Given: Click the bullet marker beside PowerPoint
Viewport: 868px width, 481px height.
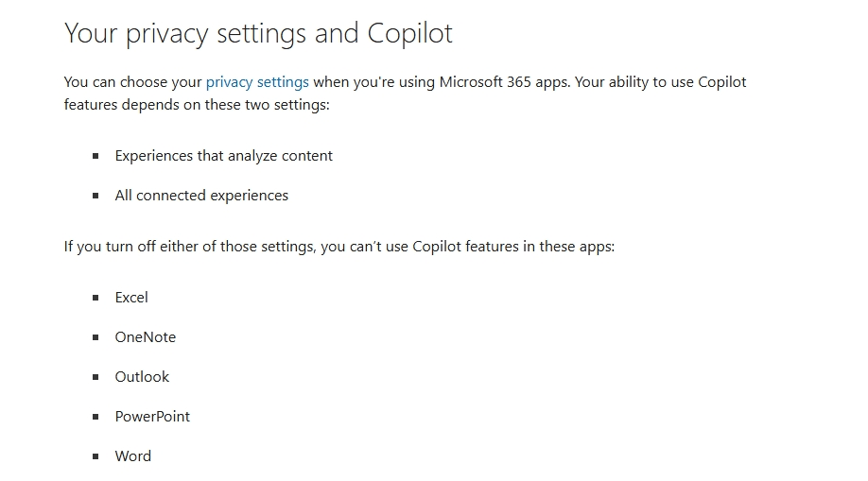Looking at the screenshot, I should coord(95,417).
